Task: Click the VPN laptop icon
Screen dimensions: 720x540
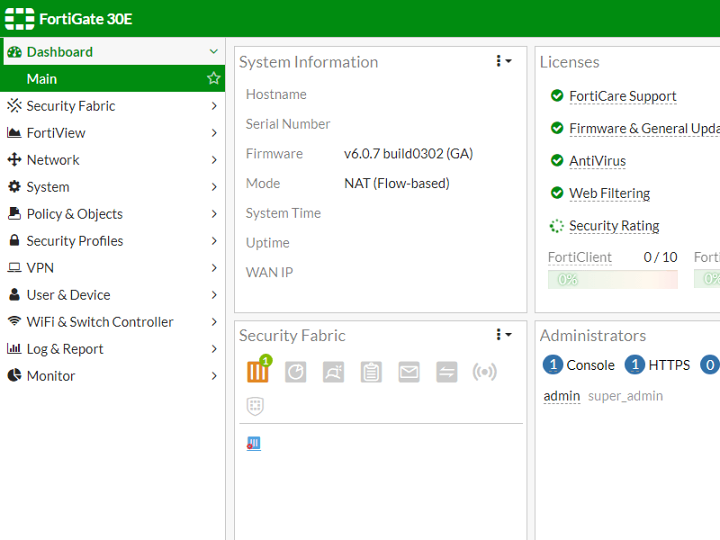Action: (x=14, y=267)
